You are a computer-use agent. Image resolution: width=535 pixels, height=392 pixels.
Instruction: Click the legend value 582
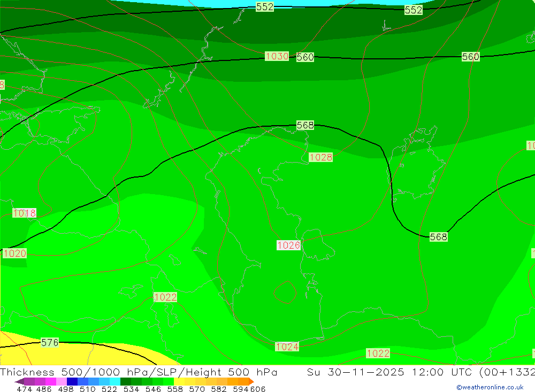tap(218, 389)
